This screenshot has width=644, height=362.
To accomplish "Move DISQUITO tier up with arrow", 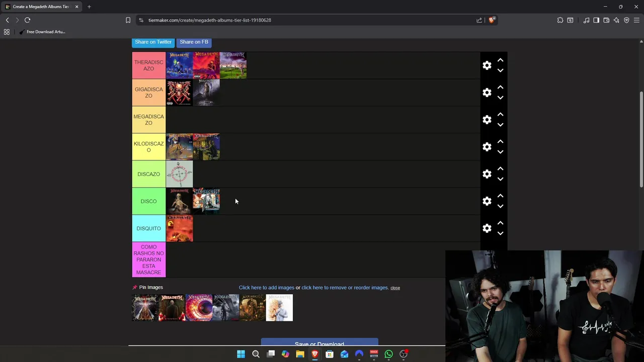I will pyautogui.click(x=500, y=223).
